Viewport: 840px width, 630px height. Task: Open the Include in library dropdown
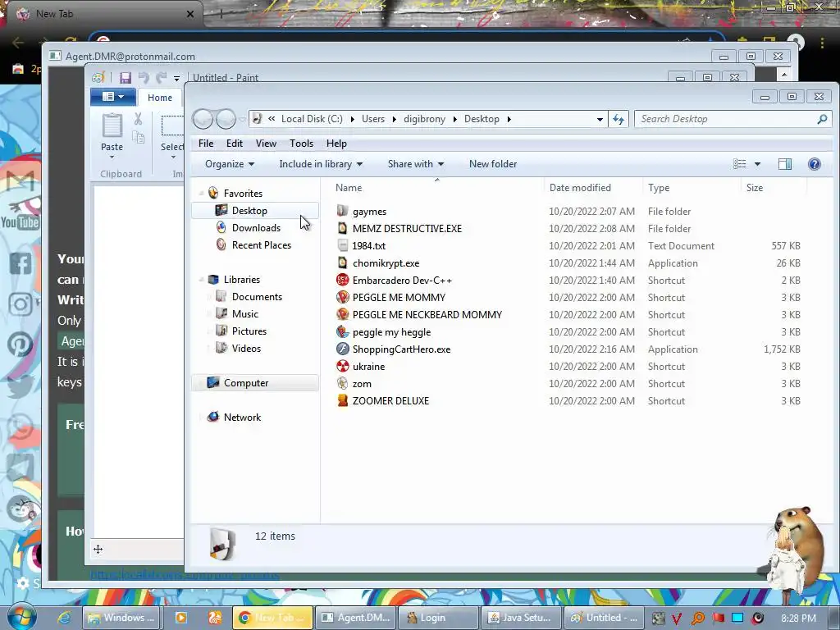(x=321, y=164)
